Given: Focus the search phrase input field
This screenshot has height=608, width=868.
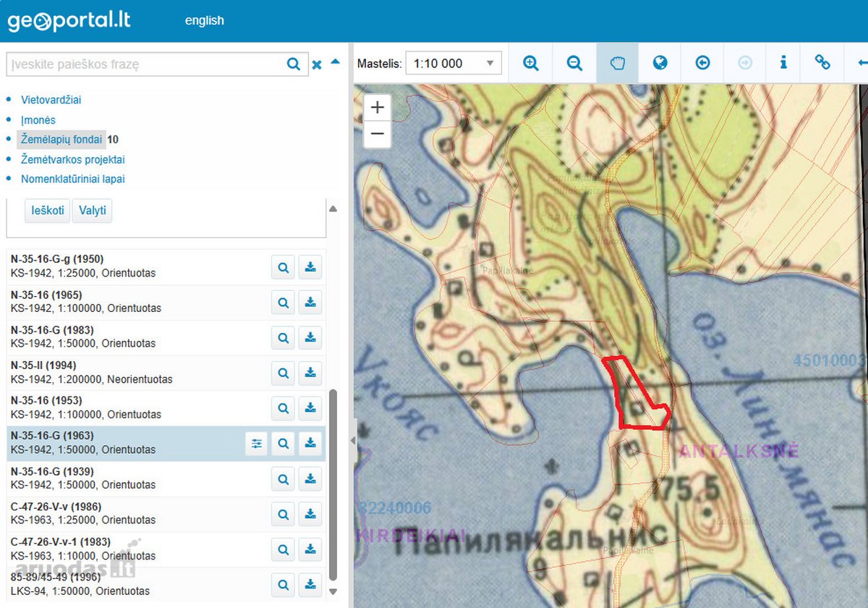Looking at the screenshot, I should pos(146,64).
